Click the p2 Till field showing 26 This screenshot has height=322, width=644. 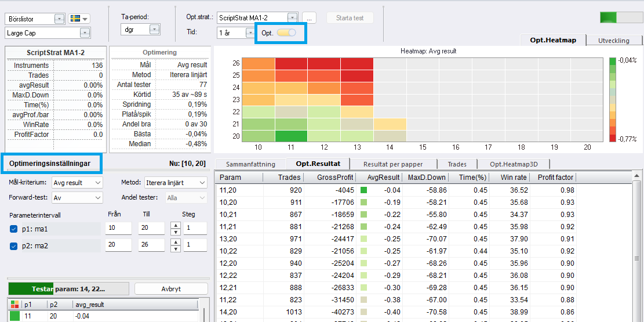(151, 245)
